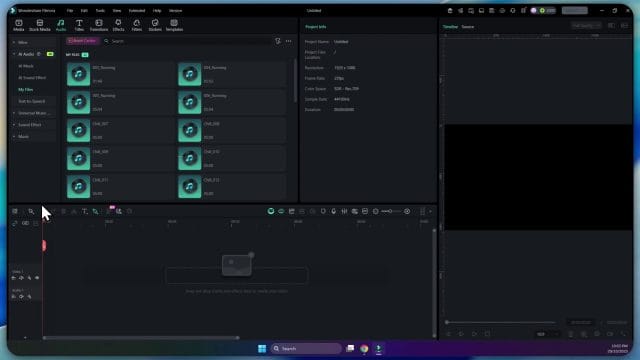Expand the Sound Effect section
Viewport: 640px width, 360px height.
tap(14, 125)
